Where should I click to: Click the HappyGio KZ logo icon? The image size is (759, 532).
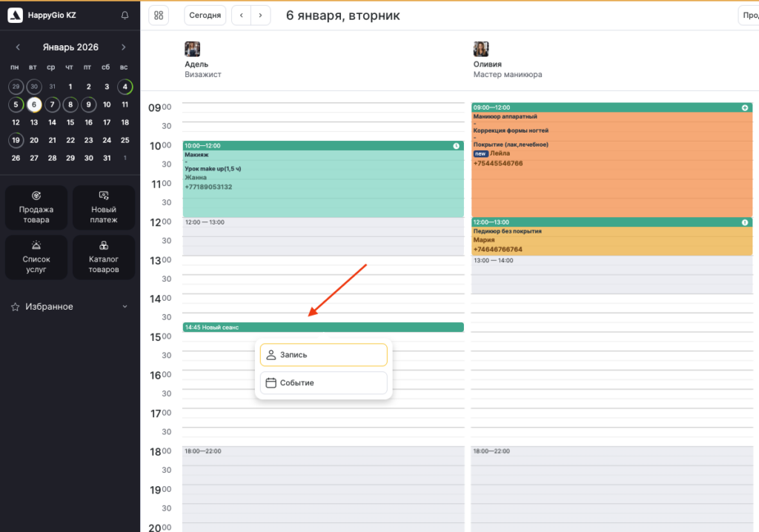(16, 16)
